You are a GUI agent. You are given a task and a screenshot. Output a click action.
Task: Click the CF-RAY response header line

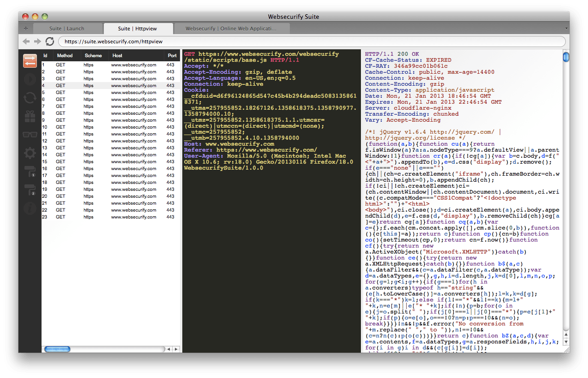pyautogui.click(x=407, y=66)
